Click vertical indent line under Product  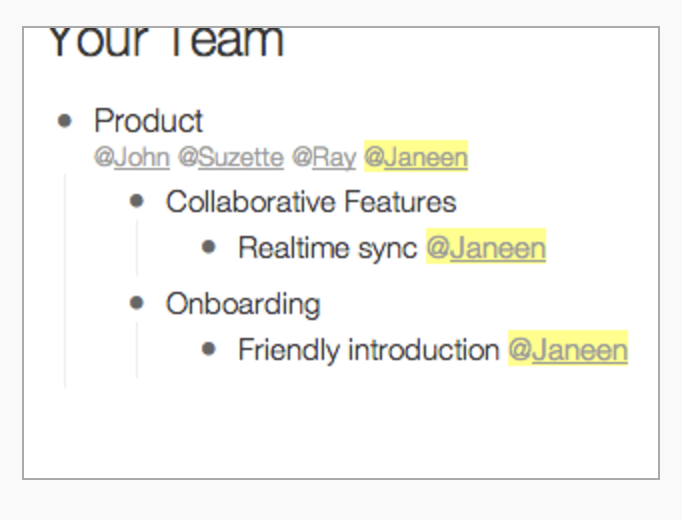click(x=65, y=281)
